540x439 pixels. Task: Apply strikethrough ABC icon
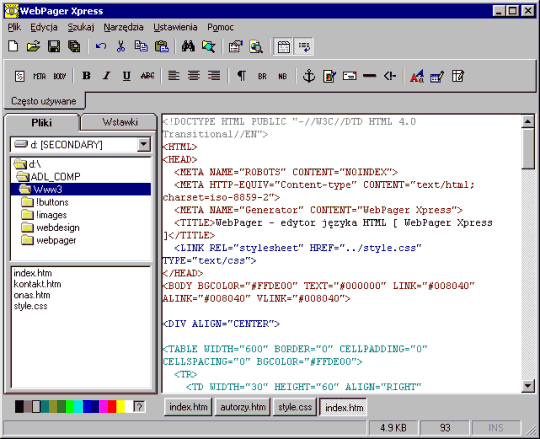(x=147, y=76)
